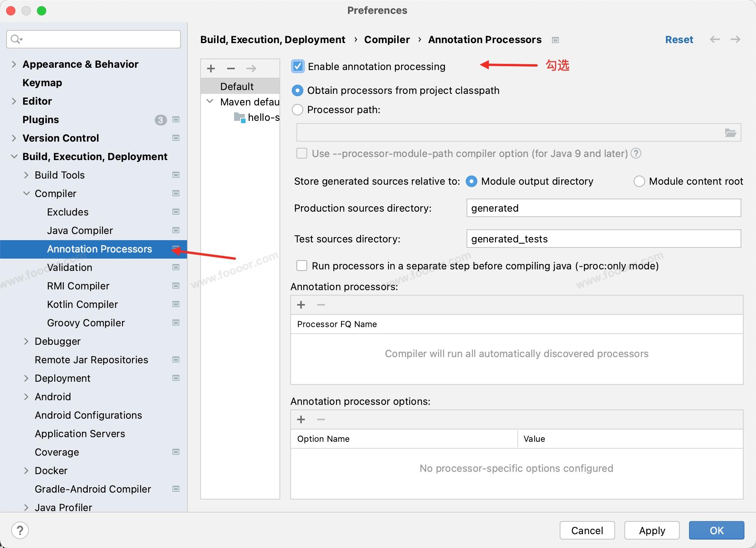Enable Run processors in a separate step checkbox

tap(302, 266)
